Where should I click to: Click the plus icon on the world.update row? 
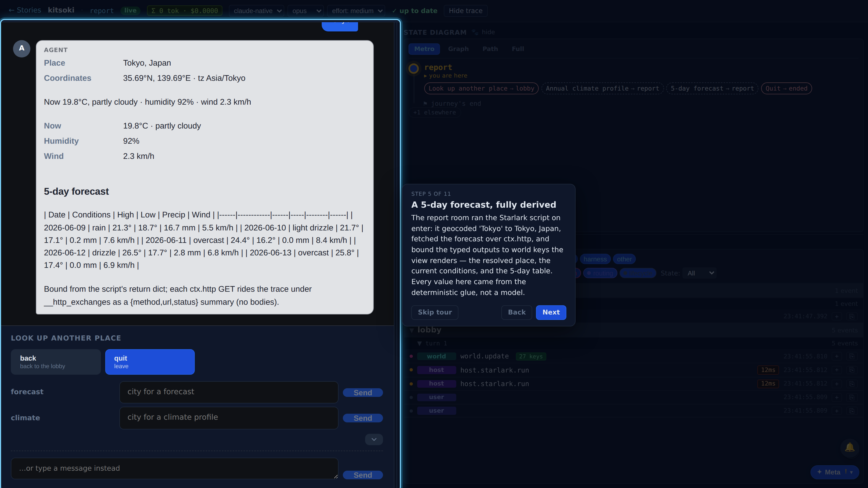point(837,356)
